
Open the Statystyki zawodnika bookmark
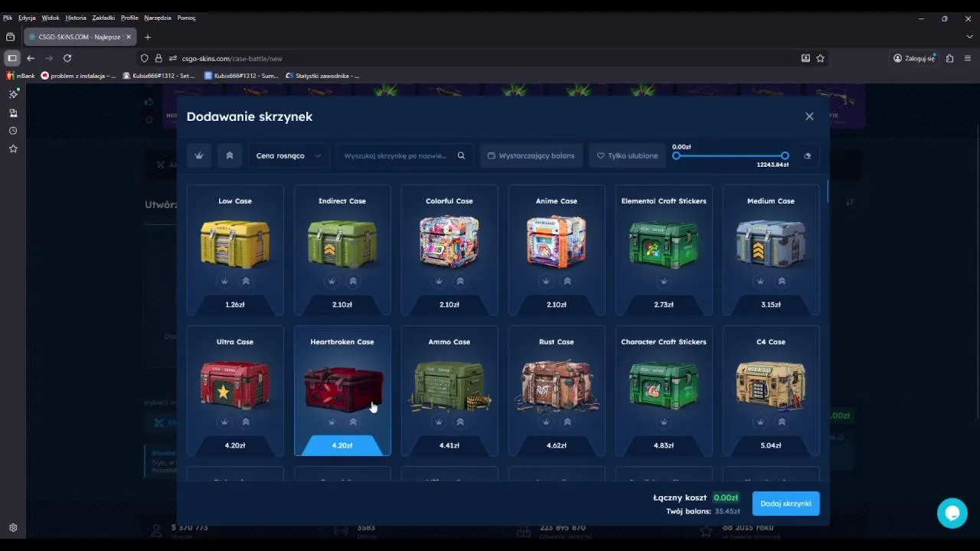[x=322, y=76]
